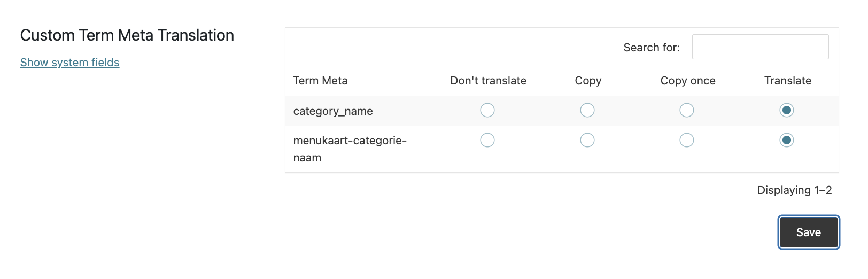The width and height of the screenshot is (868, 279).
Task: Click the Don't translate column header
Action: point(489,81)
